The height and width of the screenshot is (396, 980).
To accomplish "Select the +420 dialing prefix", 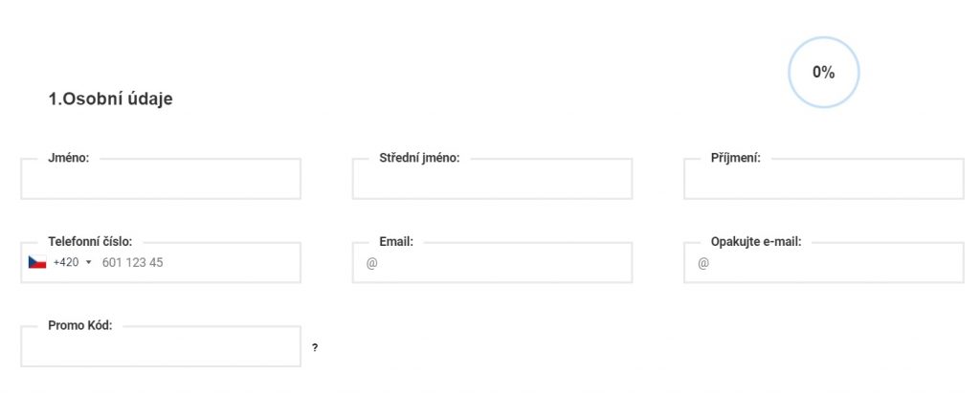I will point(66,262).
